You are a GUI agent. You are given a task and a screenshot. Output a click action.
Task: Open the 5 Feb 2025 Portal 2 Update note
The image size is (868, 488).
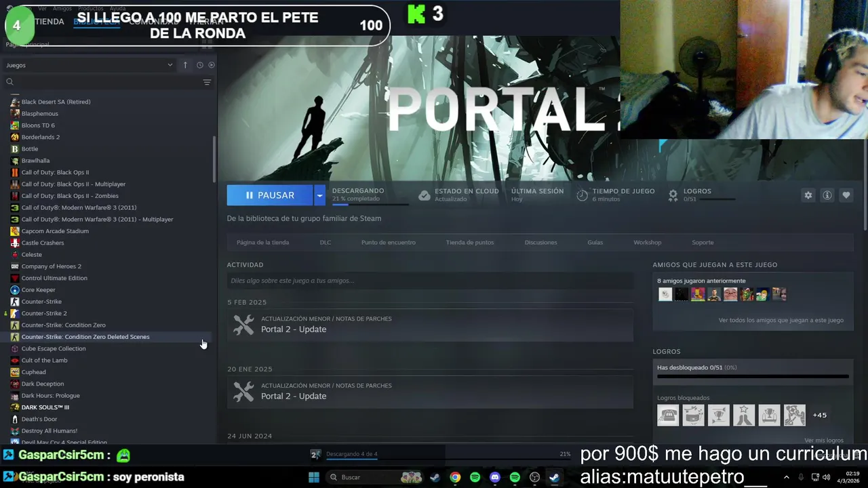430,325
